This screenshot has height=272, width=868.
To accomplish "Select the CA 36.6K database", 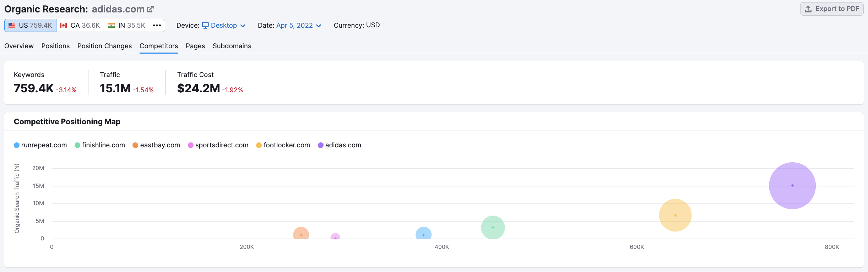I will click(80, 26).
